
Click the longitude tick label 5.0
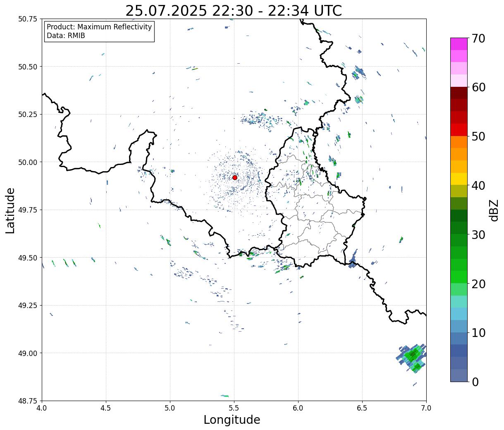coord(170,408)
